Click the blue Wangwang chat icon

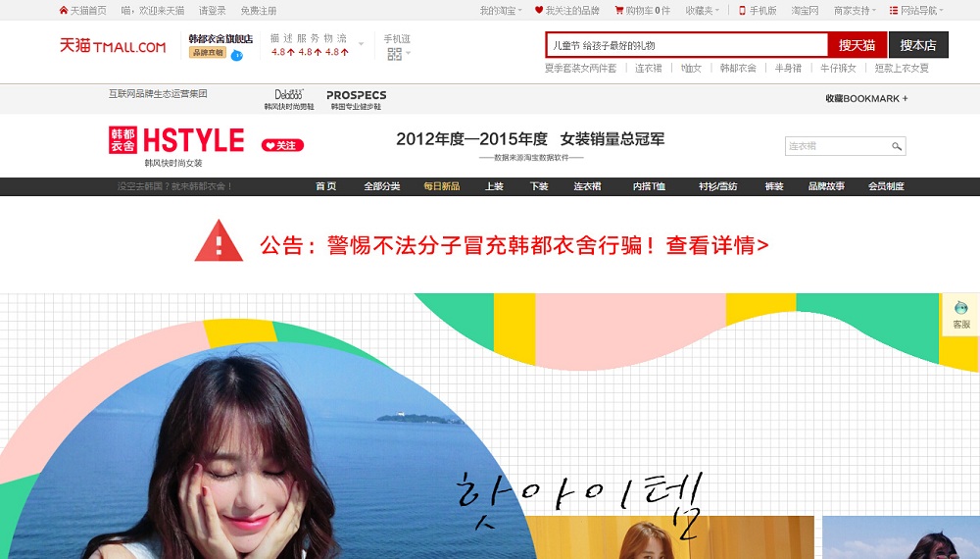[236, 55]
